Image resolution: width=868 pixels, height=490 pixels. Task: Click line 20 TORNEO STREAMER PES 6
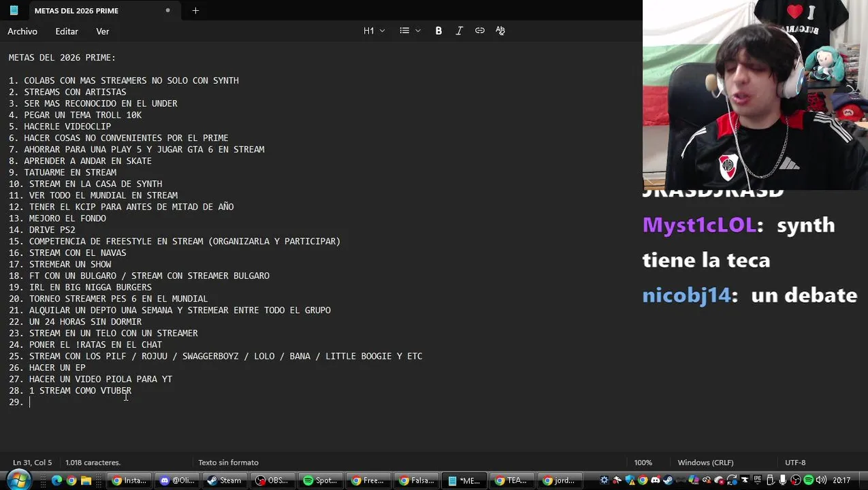click(x=108, y=299)
